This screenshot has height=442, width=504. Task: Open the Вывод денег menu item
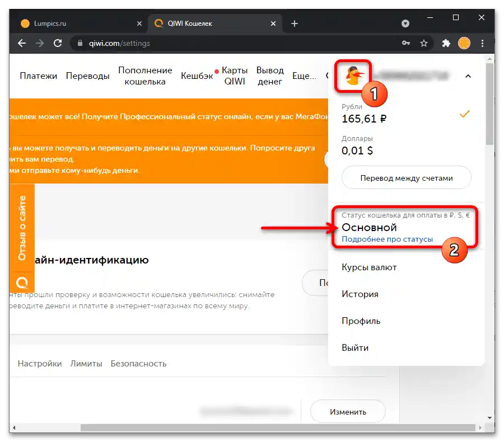[x=270, y=76]
